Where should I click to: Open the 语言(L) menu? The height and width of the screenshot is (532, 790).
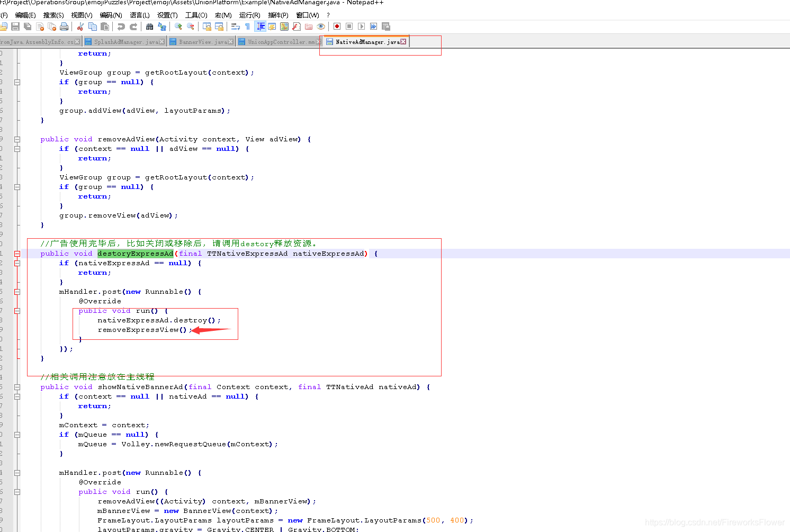[x=140, y=15]
